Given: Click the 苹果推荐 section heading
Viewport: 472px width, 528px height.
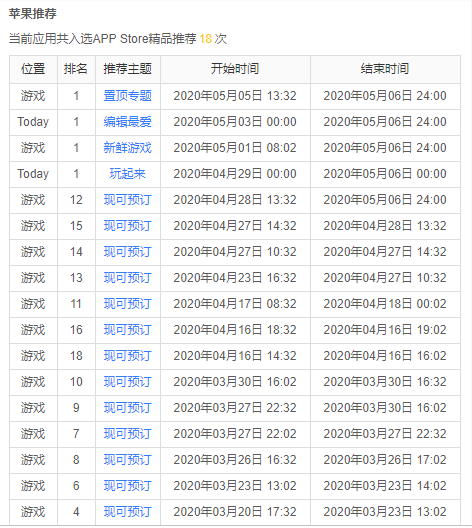Looking at the screenshot, I should (x=33, y=14).
